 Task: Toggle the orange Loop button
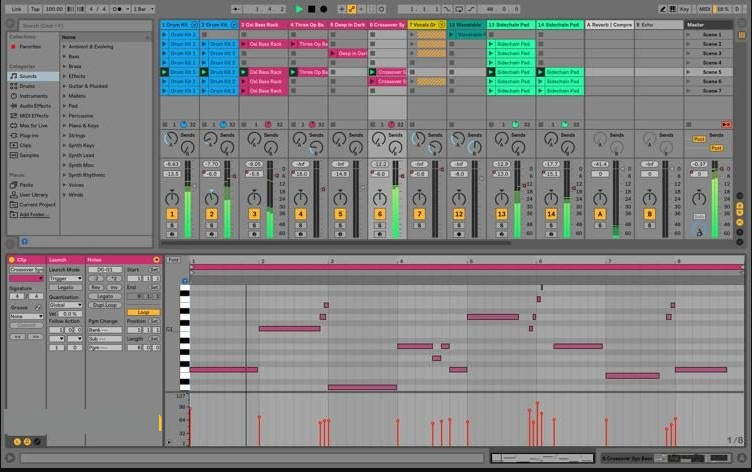(x=143, y=312)
